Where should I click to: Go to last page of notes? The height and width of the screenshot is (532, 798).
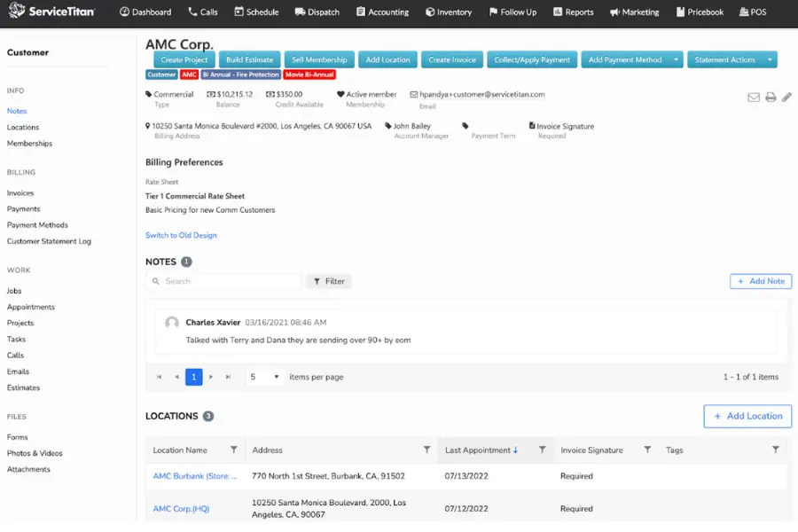pos(228,377)
